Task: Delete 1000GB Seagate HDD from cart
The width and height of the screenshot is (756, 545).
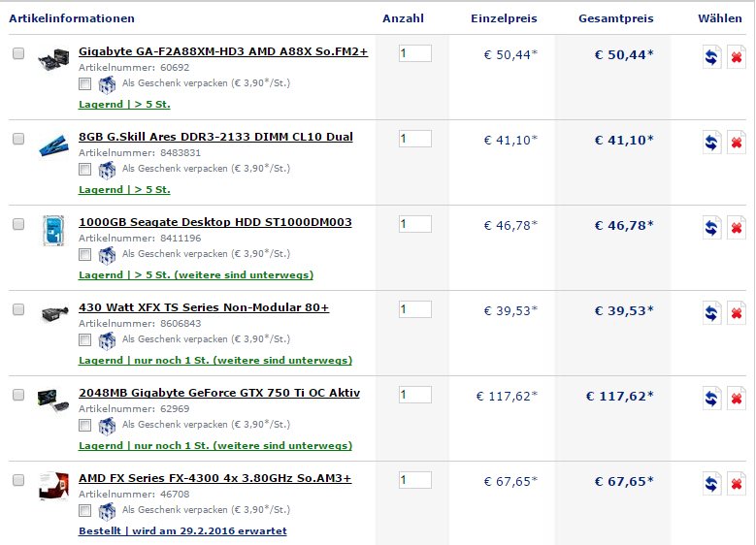Action: click(737, 228)
